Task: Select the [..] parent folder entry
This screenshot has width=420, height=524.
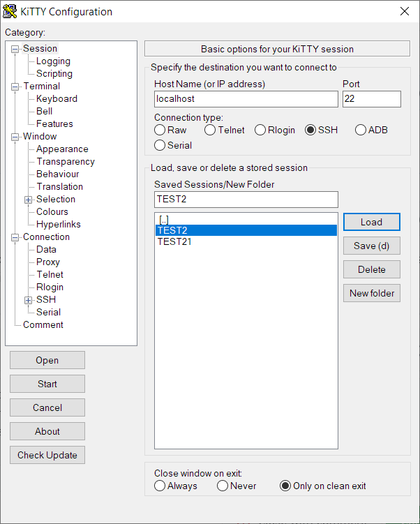Action: pos(246,220)
